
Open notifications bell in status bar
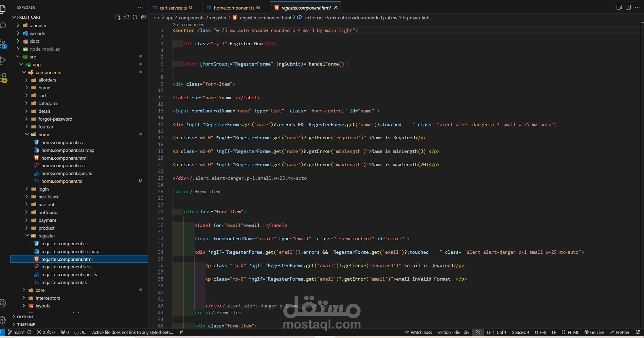pos(638,332)
